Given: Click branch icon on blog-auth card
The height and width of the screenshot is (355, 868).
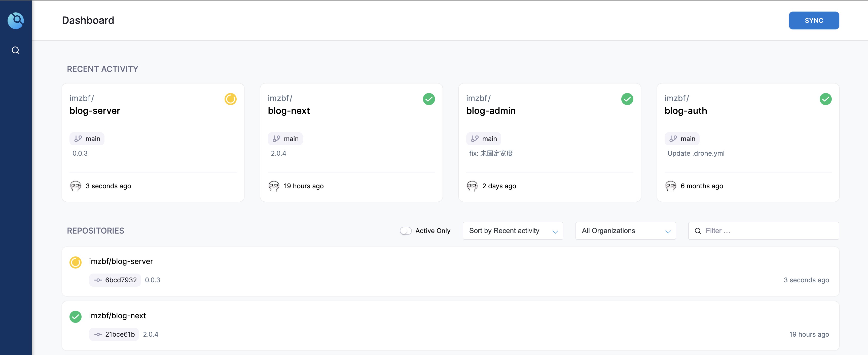Looking at the screenshot, I should tap(673, 139).
